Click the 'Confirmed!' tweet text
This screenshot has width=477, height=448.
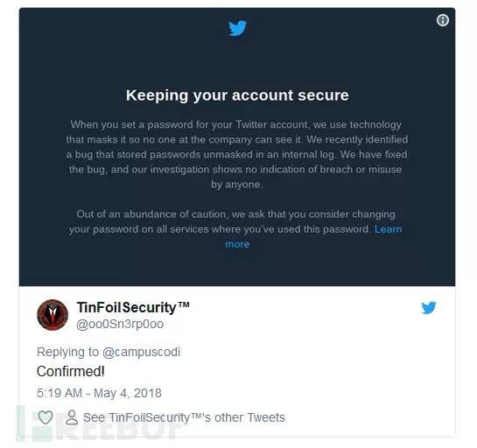[x=71, y=371]
